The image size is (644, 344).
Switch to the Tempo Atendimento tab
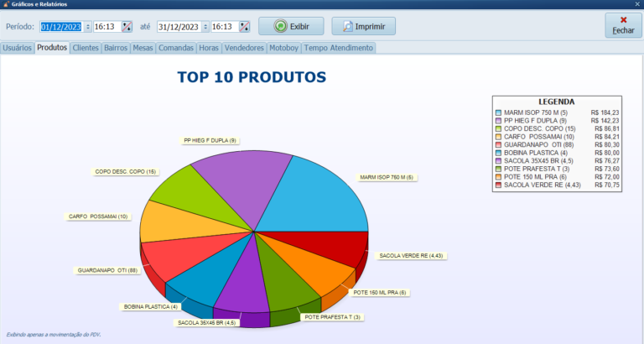point(339,48)
